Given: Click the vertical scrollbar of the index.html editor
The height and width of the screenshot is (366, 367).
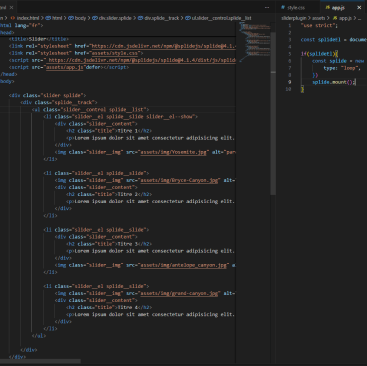Looking at the screenshot, I should [x=273, y=113].
